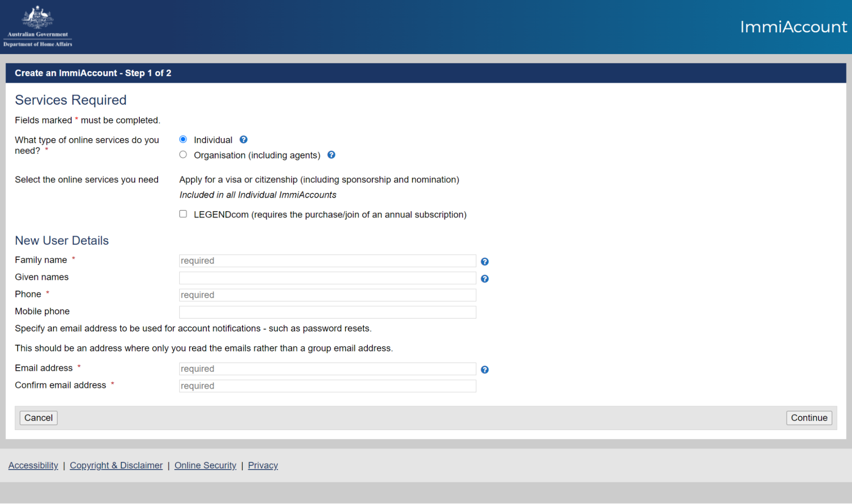Tick the LEGENDcom subscription checkbox
852x504 pixels.
pos(183,214)
